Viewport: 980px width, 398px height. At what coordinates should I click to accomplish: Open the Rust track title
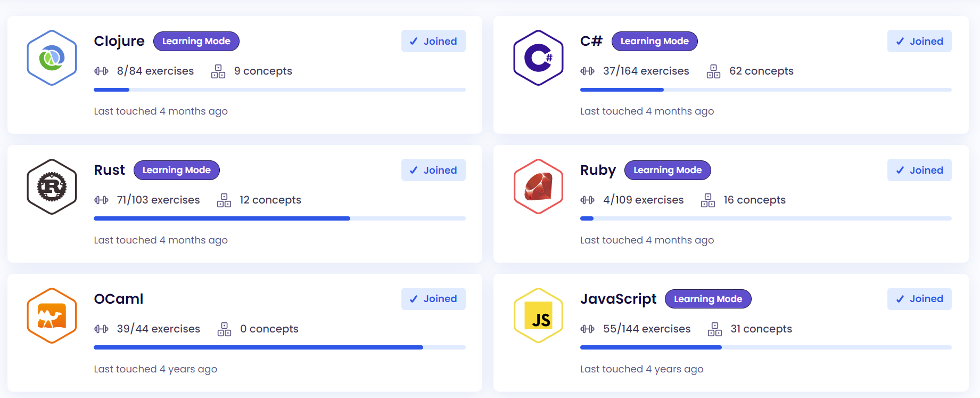[109, 170]
